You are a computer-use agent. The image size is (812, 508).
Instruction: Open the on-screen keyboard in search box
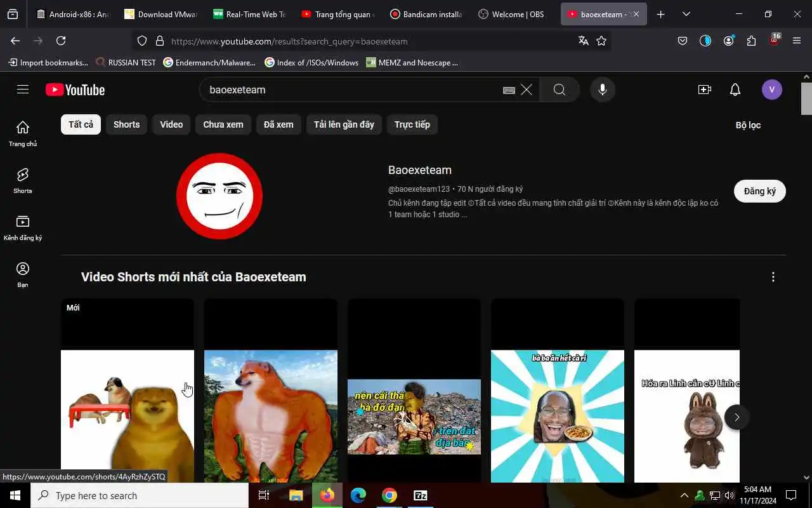coord(509,90)
